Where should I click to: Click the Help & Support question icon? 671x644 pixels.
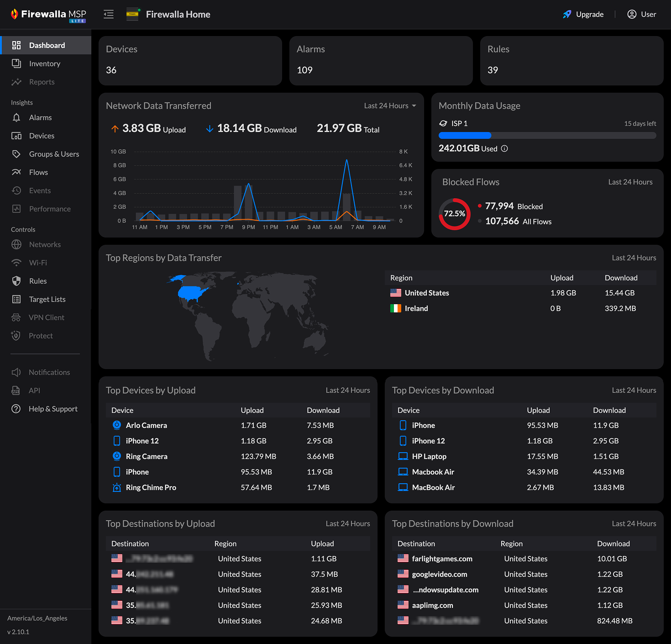pyautogui.click(x=16, y=409)
